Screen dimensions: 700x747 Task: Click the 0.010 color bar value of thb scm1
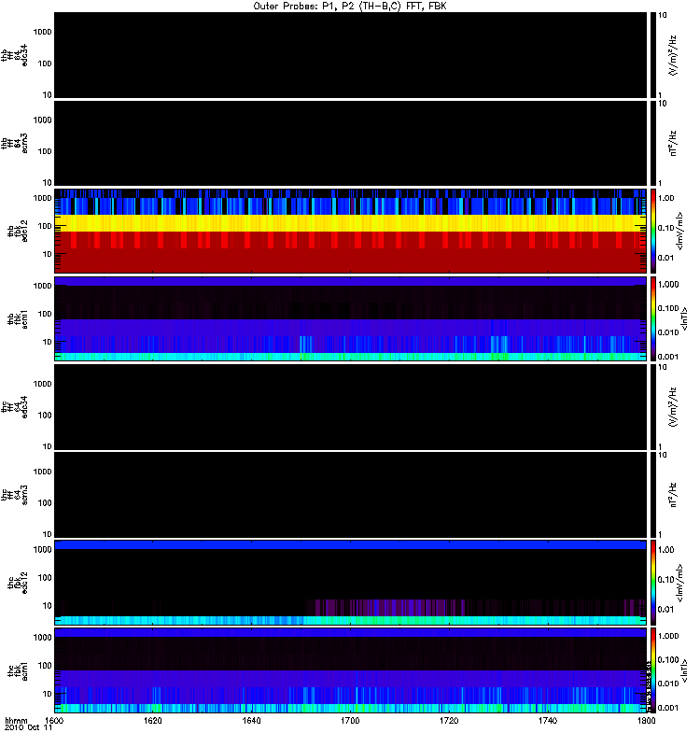pyautogui.click(x=668, y=332)
